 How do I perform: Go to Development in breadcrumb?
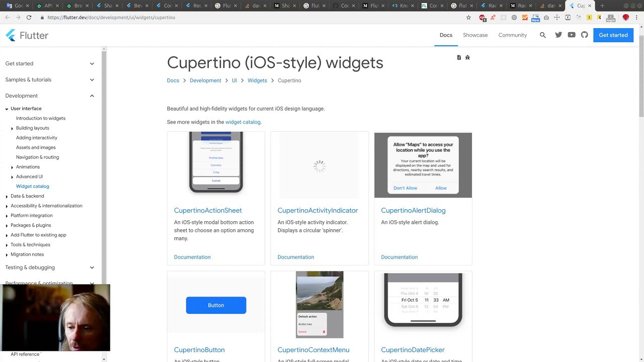coord(205,80)
